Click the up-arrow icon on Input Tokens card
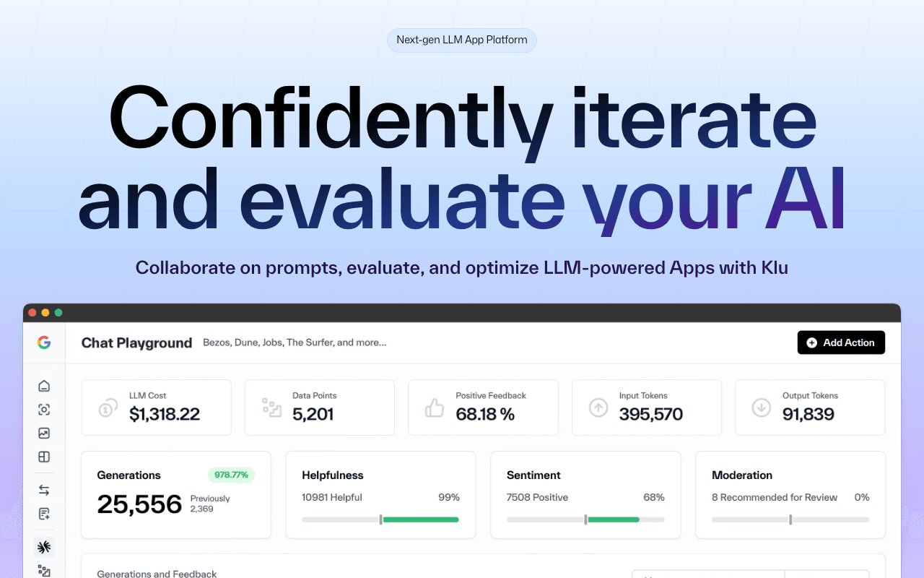This screenshot has width=924, height=578. pyautogui.click(x=598, y=407)
